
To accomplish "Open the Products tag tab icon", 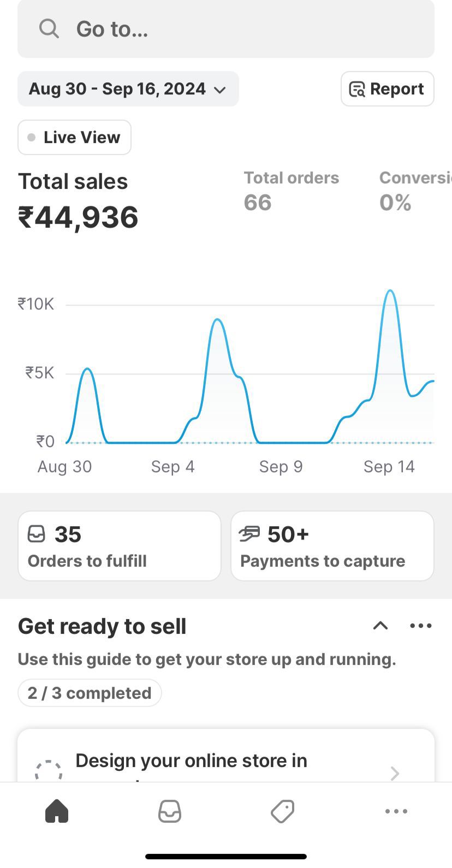I will click(283, 811).
